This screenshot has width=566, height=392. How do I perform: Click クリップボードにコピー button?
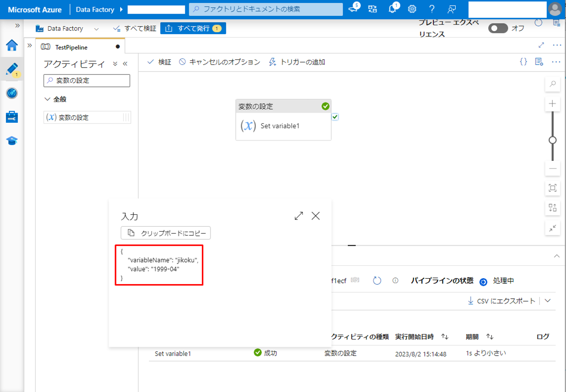166,233
